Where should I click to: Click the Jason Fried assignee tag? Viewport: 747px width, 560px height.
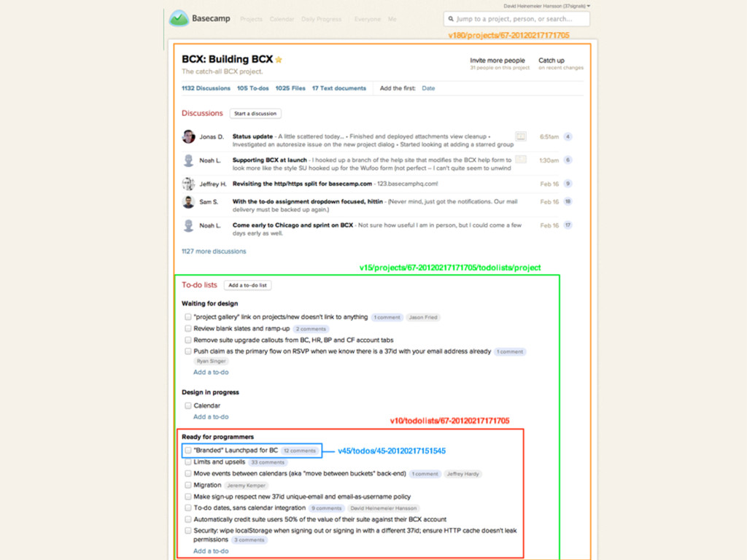pos(423,317)
